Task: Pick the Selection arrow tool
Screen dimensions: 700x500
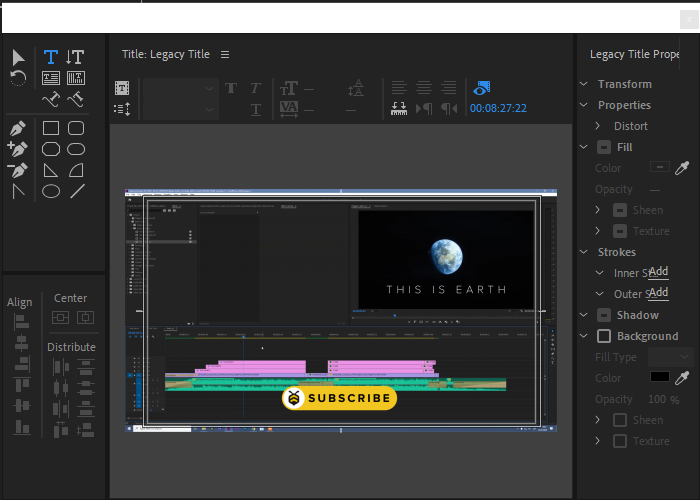Action: (x=18, y=57)
